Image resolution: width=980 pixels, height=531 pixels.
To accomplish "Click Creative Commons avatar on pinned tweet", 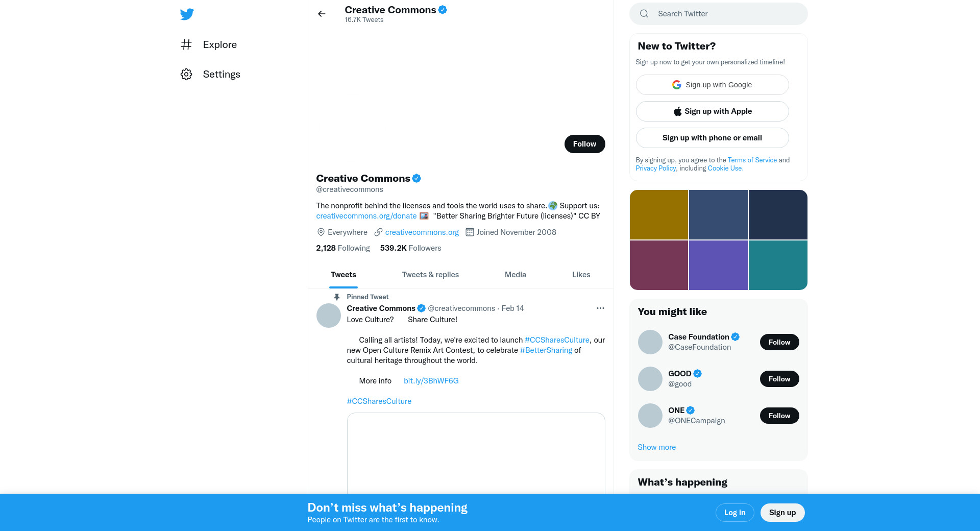I will click(329, 316).
